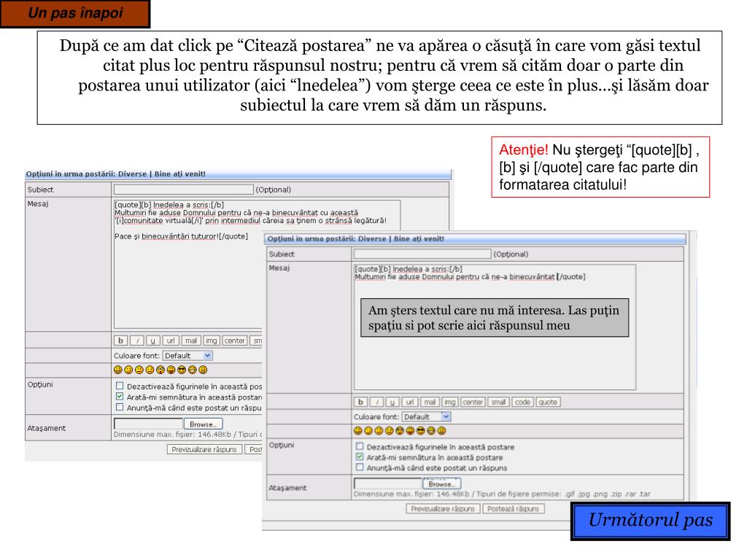Insert the shocked open-mouth smiley in background form

coord(160,370)
